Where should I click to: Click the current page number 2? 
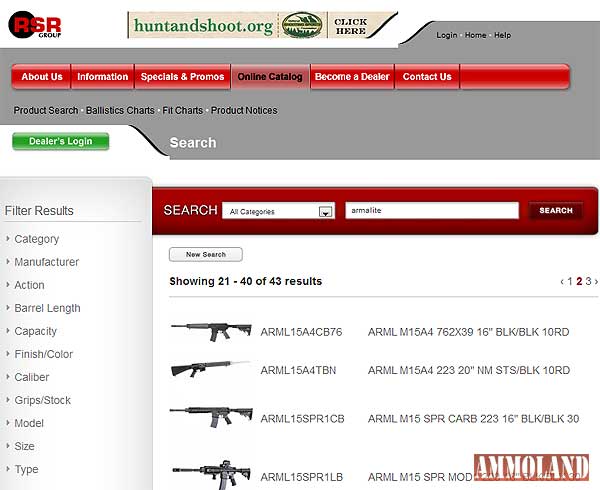tap(579, 281)
